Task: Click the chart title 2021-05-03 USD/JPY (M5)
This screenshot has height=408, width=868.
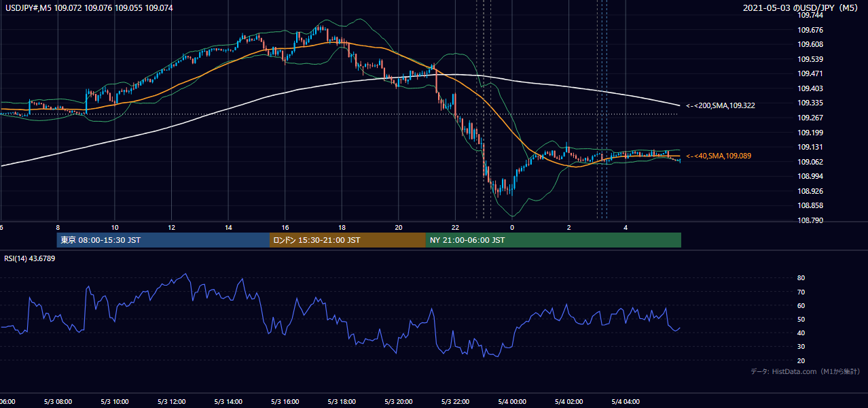Action: (x=801, y=8)
